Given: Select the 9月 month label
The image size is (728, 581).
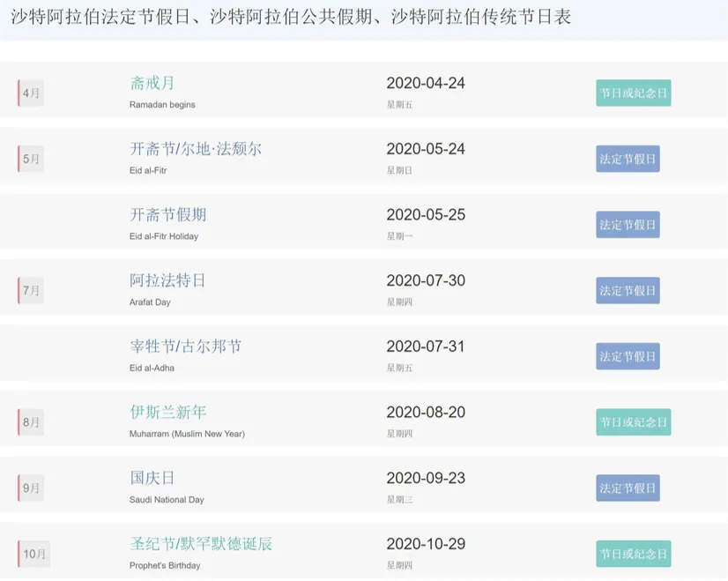Looking at the screenshot, I should tap(31, 488).
